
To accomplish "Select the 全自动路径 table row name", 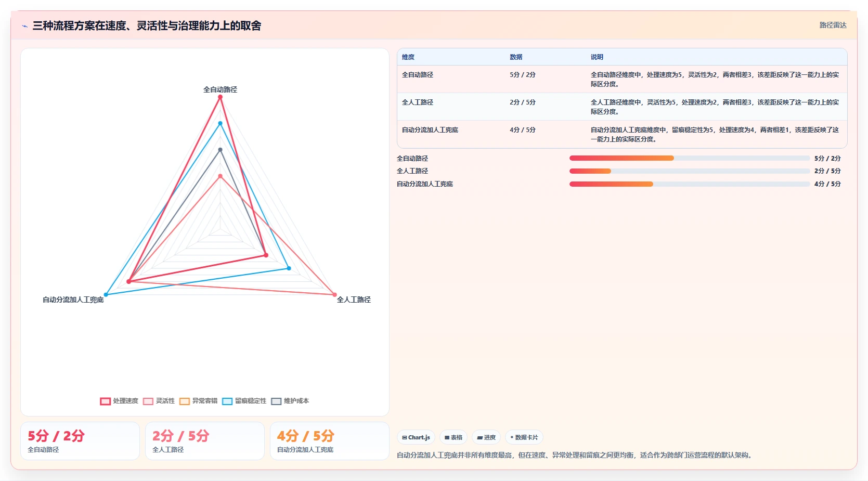I will [x=418, y=75].
